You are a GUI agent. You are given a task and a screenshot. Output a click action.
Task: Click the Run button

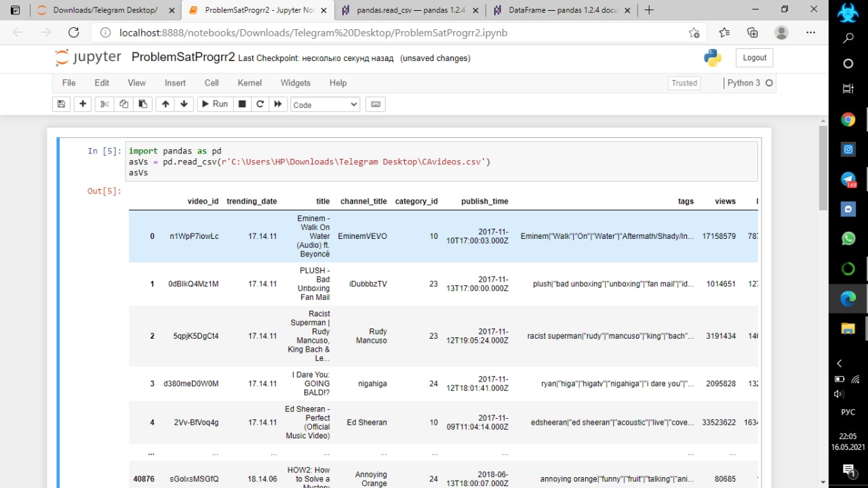[214, 105]
